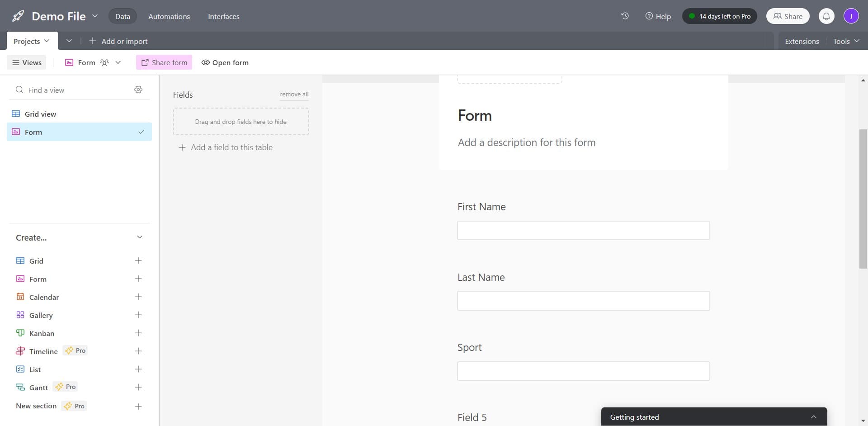This screenshot has width=868, height=426.
Task: Add a Gantt view
Action: [x=138, y=387]
